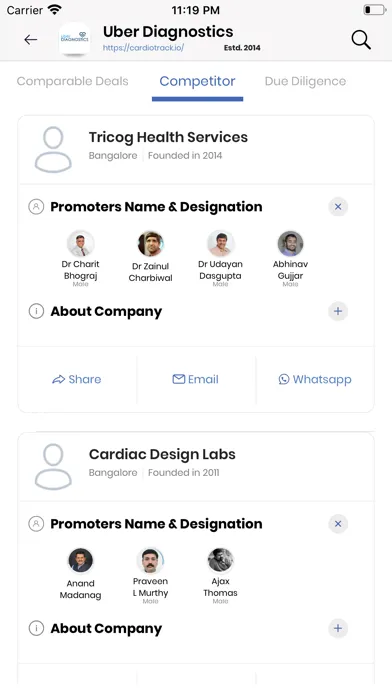Tap Abhinav Gujjar's profile picture
The height and width of the screenshot is (696, 392).
pyautogui.click(x=290, y=244)
